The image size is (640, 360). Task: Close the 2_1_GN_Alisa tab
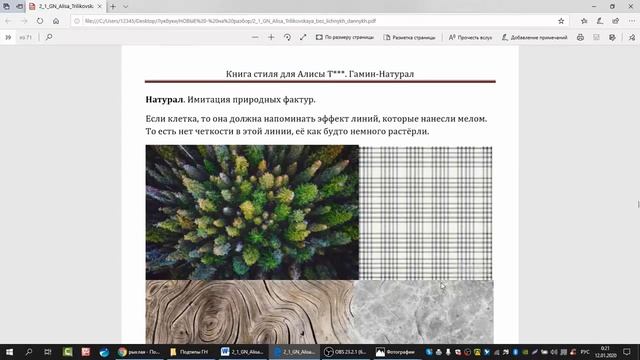click(x=100, y=7)
